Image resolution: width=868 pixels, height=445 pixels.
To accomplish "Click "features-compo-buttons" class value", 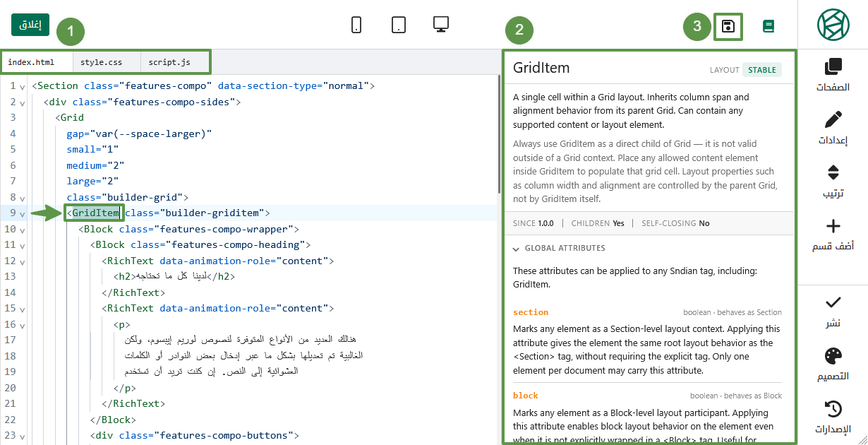I will coord(224,435).
